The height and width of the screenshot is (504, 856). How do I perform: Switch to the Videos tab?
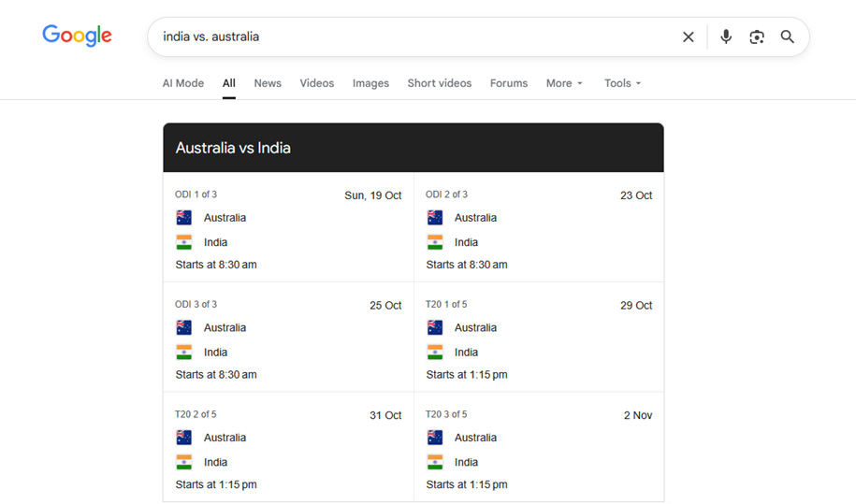point(317,83)
